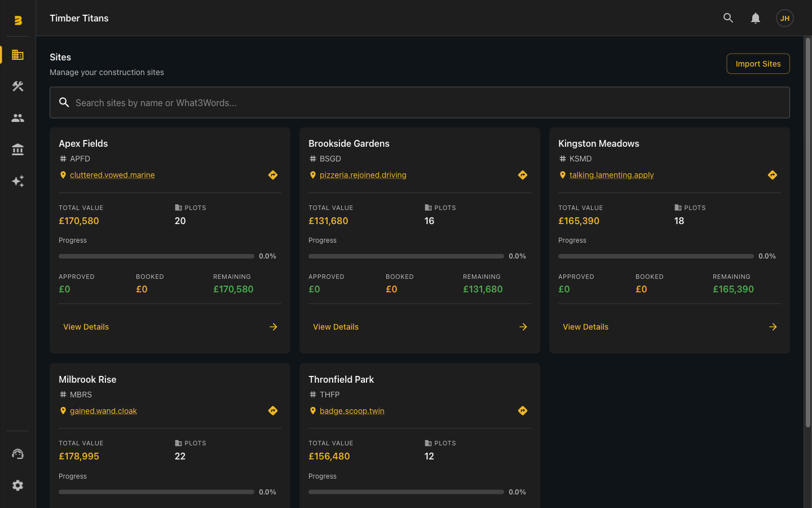Image resolution: width=812 pixels, height=508 pixels.
Task: Open Settings from the gear icon
Action: [17, 485]
